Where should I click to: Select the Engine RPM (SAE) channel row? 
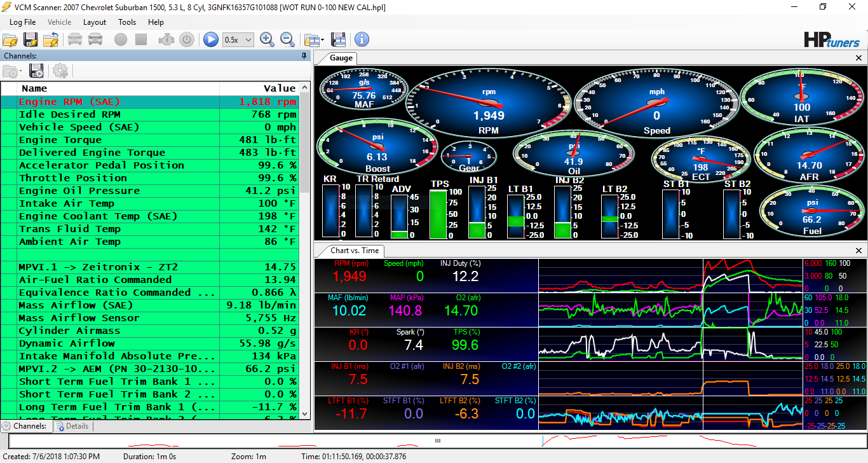(149, 102)
